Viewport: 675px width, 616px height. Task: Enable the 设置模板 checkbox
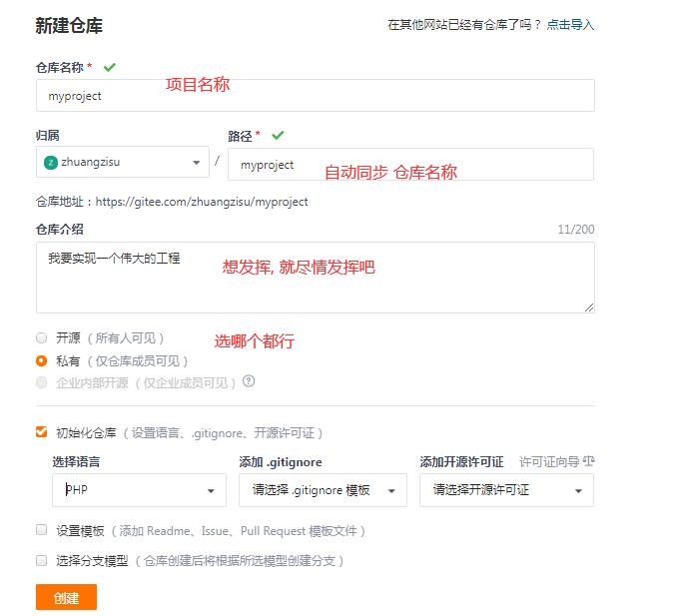click(x=41, y=530)
